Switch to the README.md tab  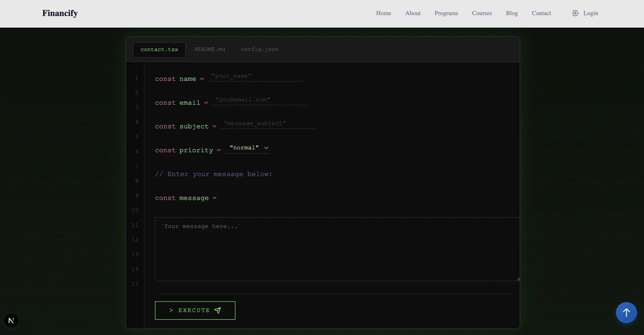210,49
